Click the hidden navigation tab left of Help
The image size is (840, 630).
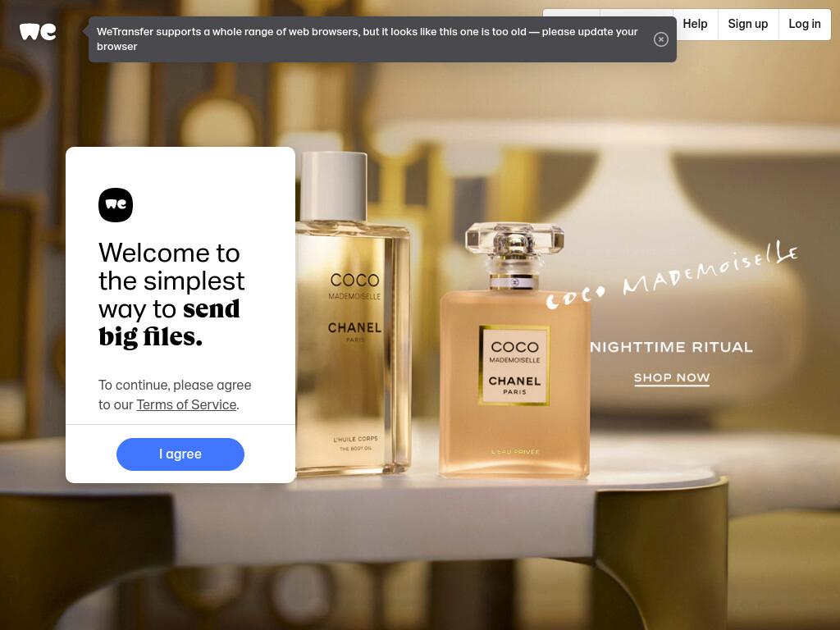tap(637, 13)
